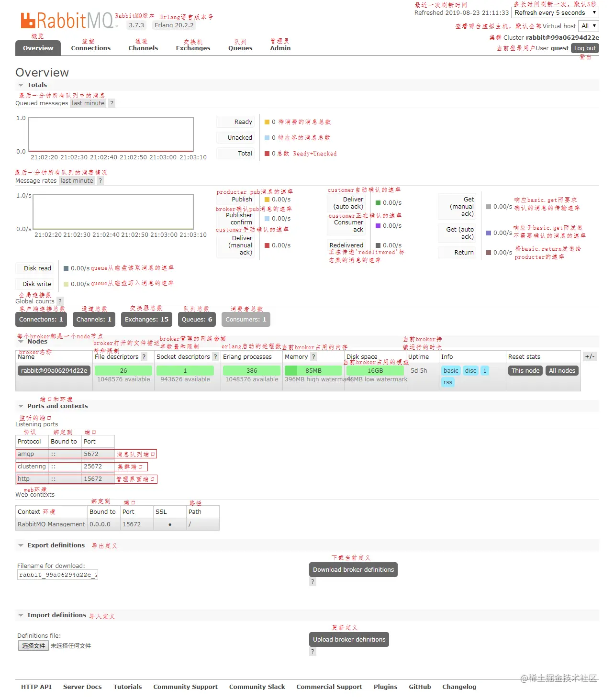Open Commercial Support footer link
Image resolution: width=614 pixels, height=700 pixels.
pos(329,687)
